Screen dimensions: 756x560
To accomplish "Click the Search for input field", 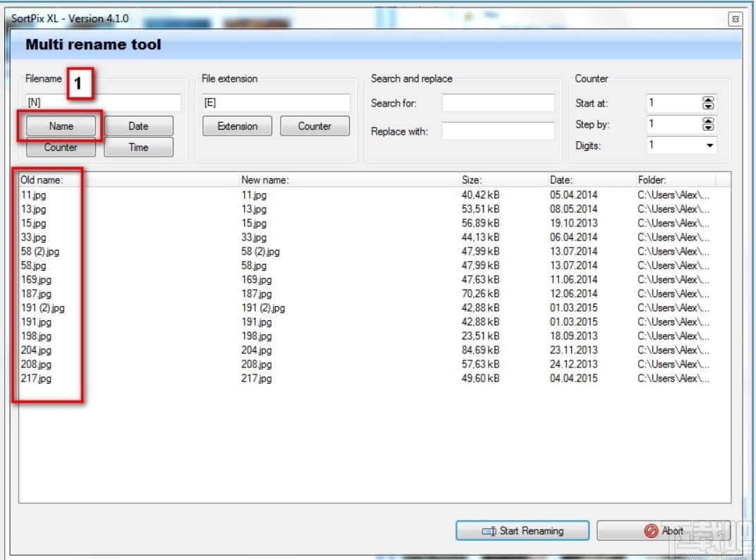I will 498,103.
